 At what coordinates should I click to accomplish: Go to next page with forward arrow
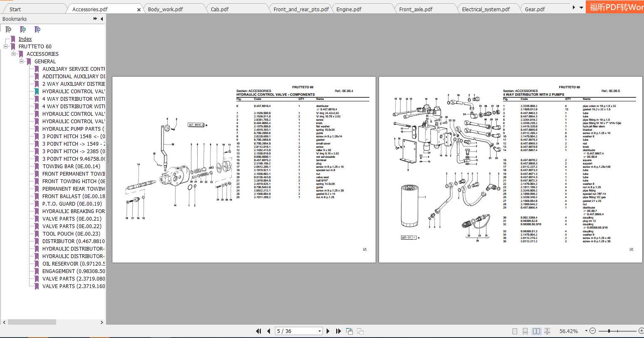(328, 331)
